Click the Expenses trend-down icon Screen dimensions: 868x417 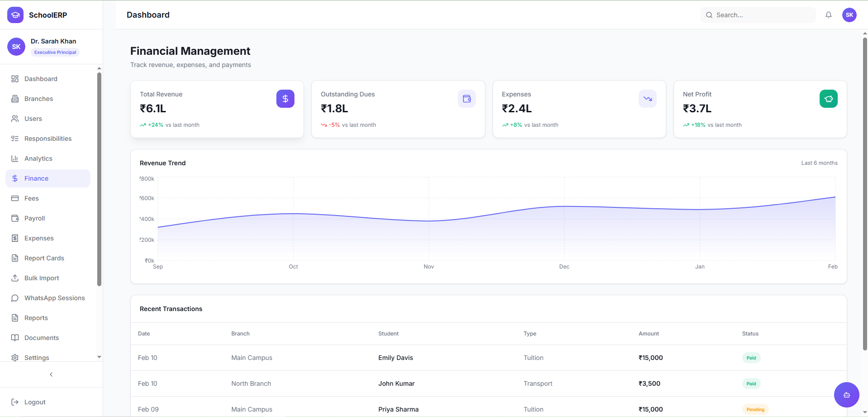click(x=648, y=99)
